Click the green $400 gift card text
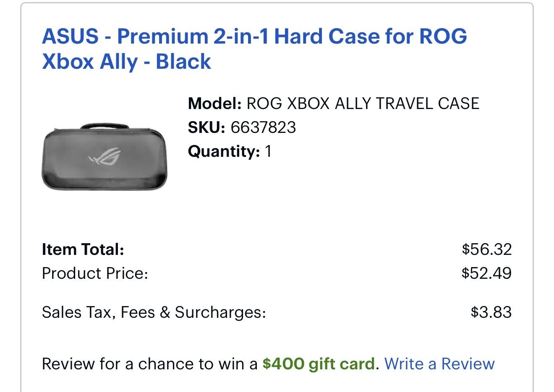The width and height of the screenshot is (554, 392). pyautogui.click(x=318, y=364)
